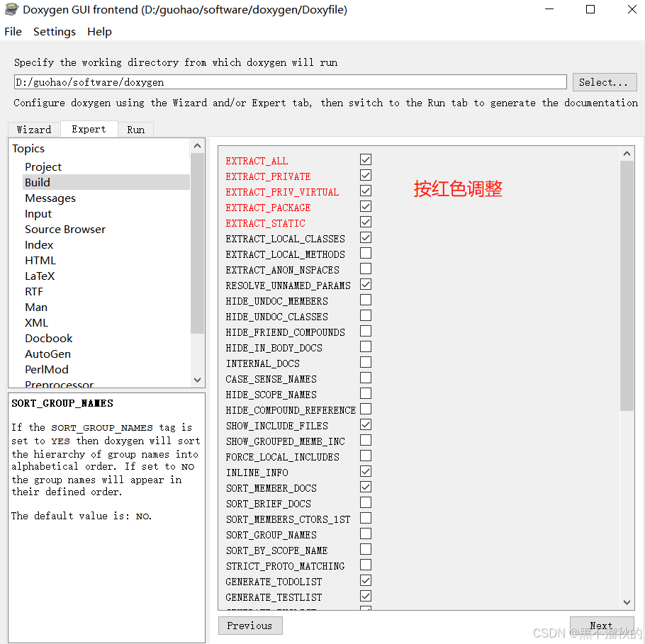The image size is (645, 644).
Task: Uncheck the SORT_MEMBER_DOCS checkbox
Action: click(x=366, y=487)
